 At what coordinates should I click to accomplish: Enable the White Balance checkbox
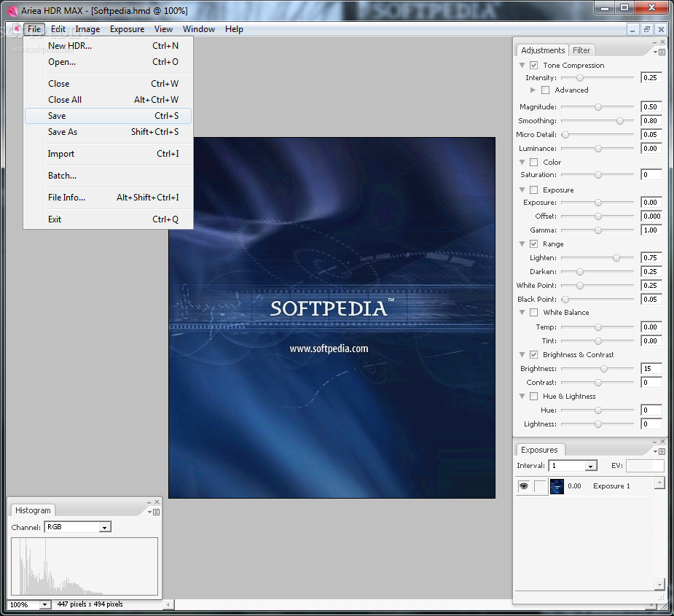point(533,312)
